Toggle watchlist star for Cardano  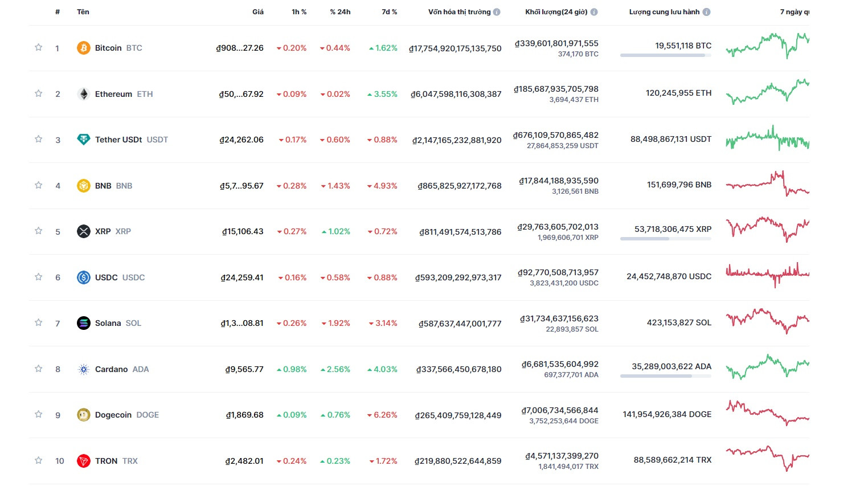pos(39,369)
